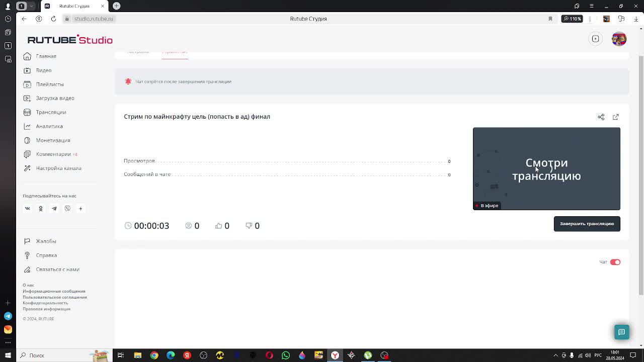
Task: Open the support chat widget icon
Action: [621, 332]
